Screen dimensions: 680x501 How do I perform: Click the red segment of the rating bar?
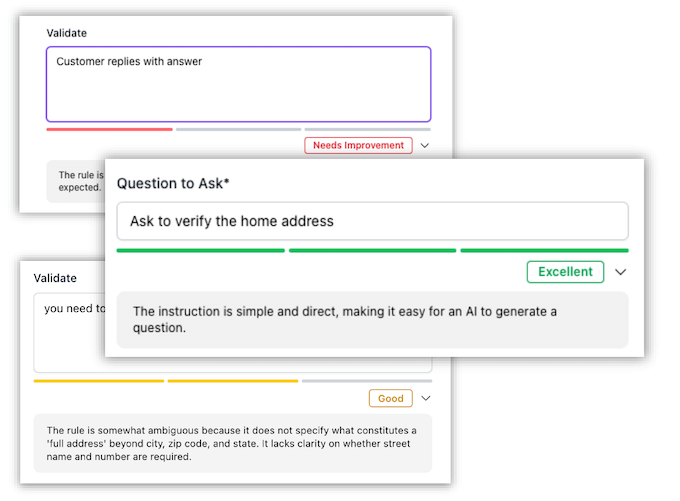(109, 129)
